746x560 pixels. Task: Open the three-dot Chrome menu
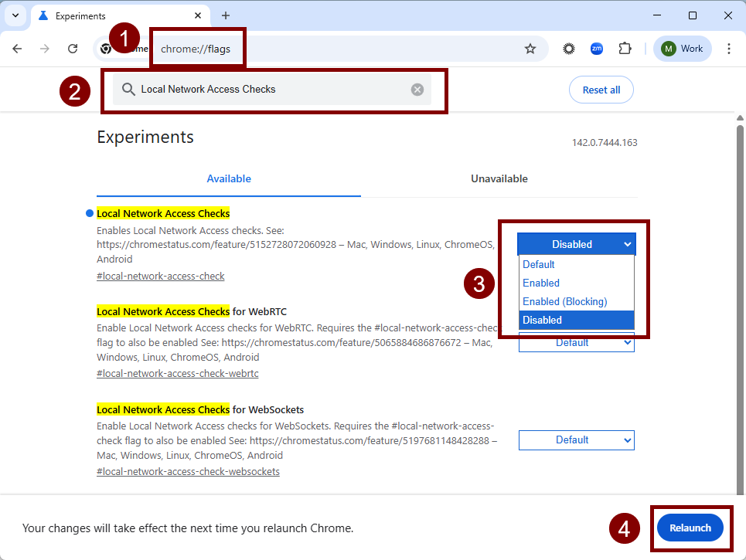(x=729, y=48)
